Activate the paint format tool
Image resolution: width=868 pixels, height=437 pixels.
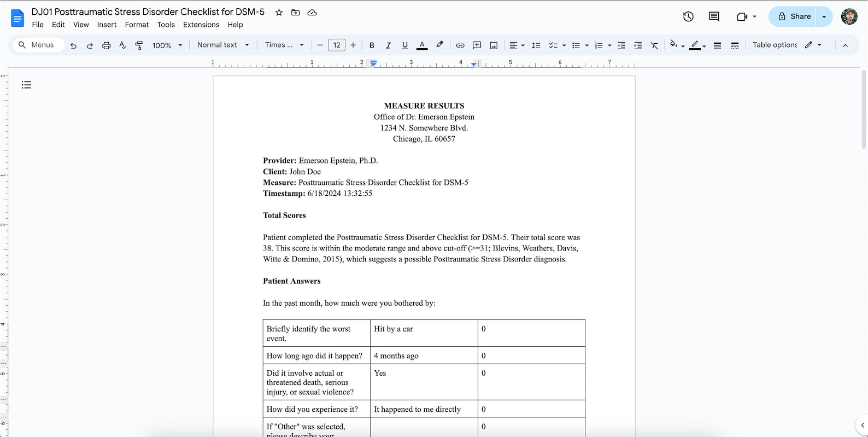139,45
